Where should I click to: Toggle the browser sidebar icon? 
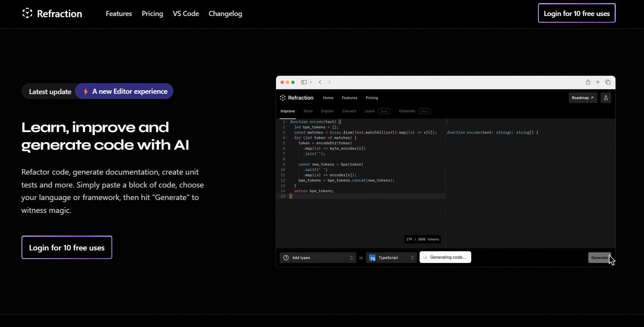303,82
